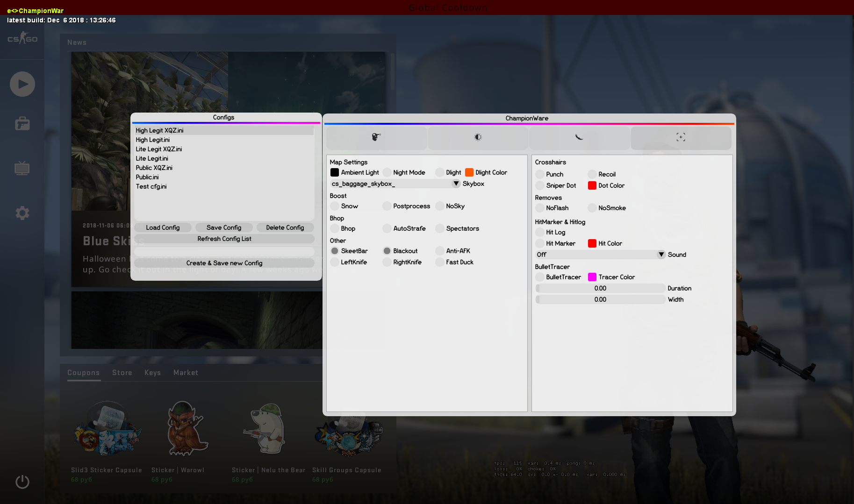Image resolution: width=854 pixels, height=504 pixels.
Task: Click Save Config button
Action: 224,227
